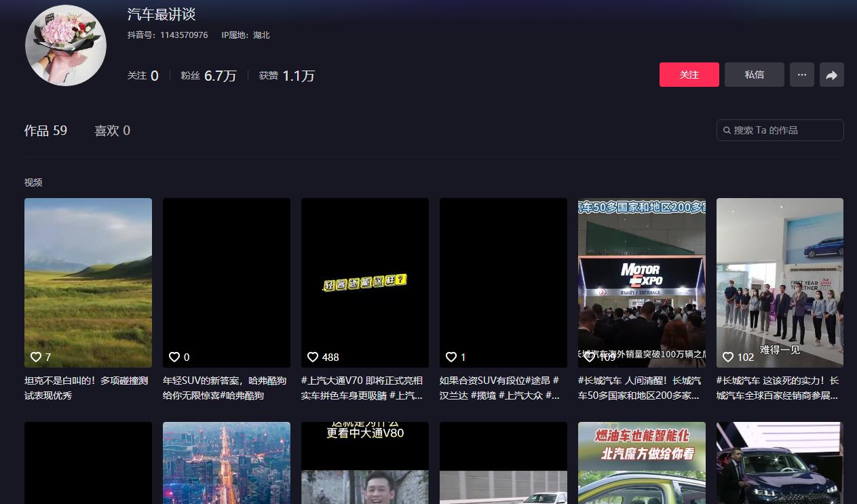857x504 pixels.
Task: Click the pink 关注 follow button
Action: point(689,75)
